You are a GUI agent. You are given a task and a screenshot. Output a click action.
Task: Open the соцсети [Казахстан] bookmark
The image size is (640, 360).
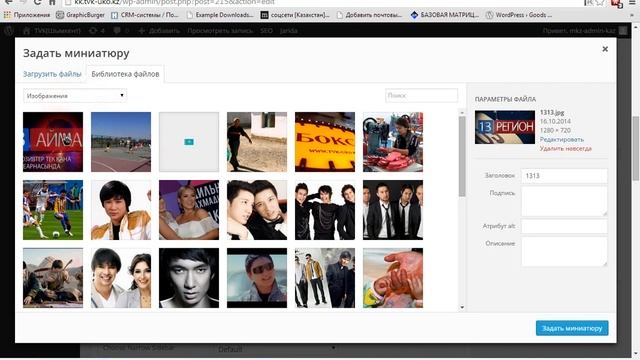coord(295,15)
